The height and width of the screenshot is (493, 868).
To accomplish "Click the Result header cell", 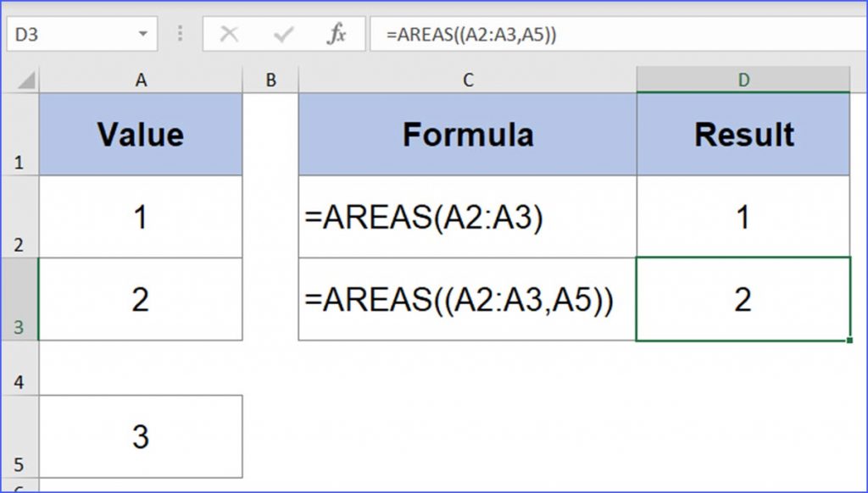I will coord(743,135).
